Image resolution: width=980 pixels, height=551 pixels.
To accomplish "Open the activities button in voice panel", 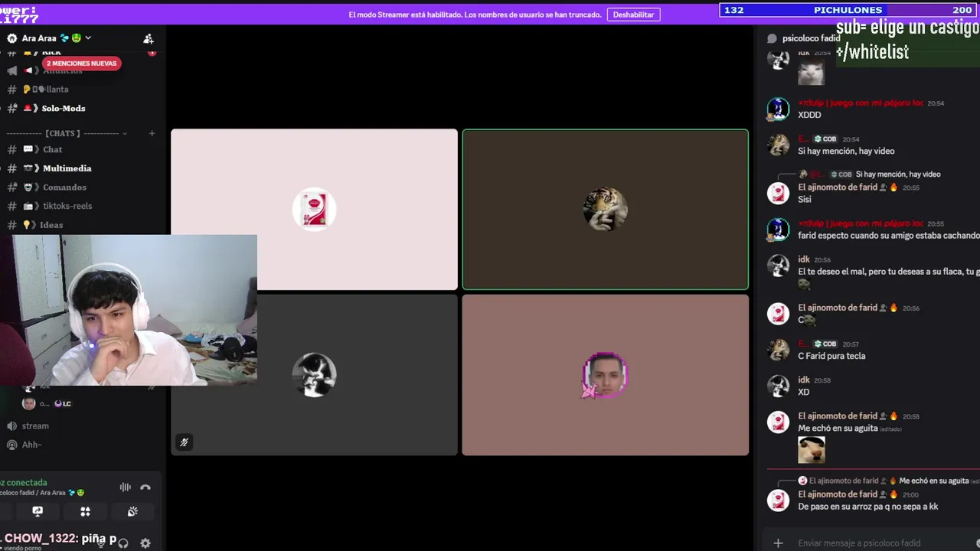I will pos(85,511).
